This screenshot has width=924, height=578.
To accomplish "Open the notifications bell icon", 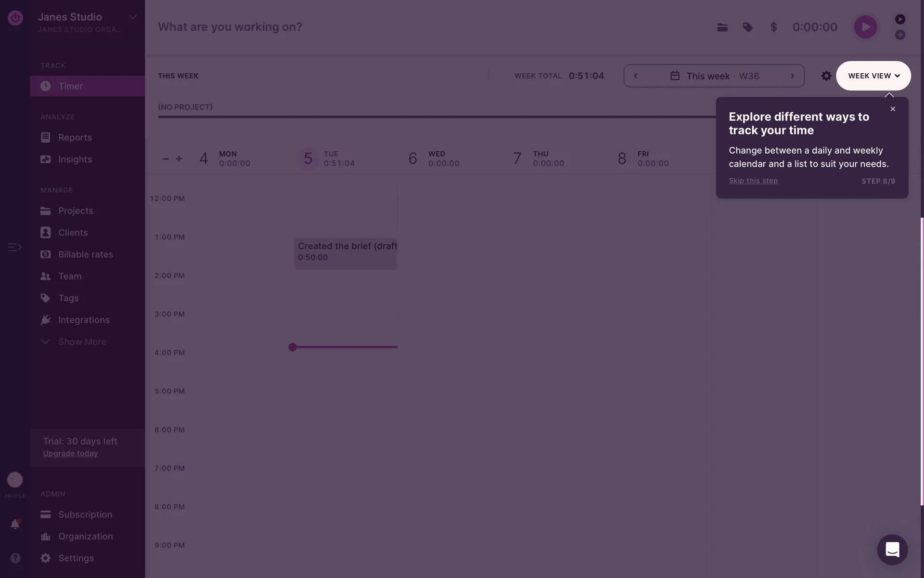I will (15, 525).
